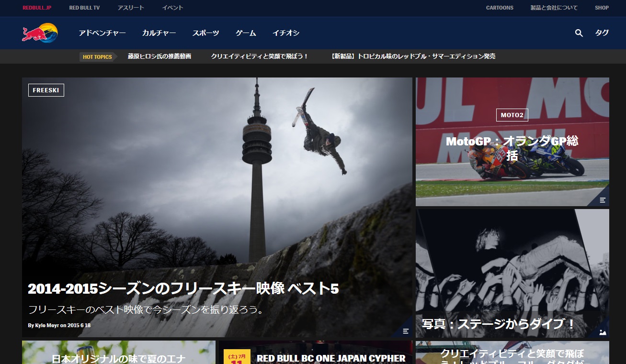This screenshot has height=364, width=626.
Task: Open REDBULL.JP top link
Action: 37,8
